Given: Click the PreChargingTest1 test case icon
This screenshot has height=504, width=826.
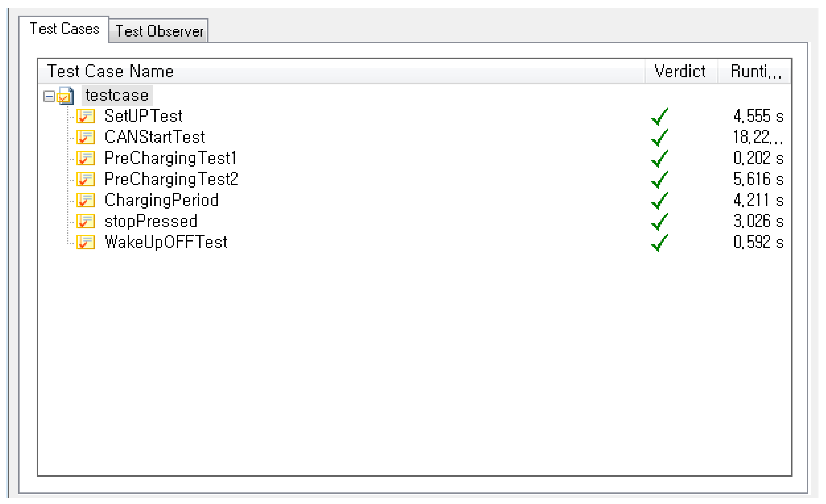Looking at the screenshot, I should coord(86,158).
